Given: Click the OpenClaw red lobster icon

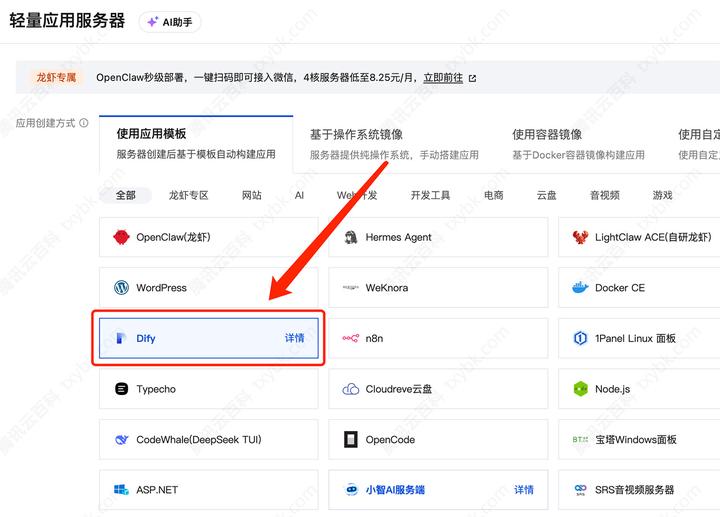Looking at the screenshot, I should [x=121, y=237].
